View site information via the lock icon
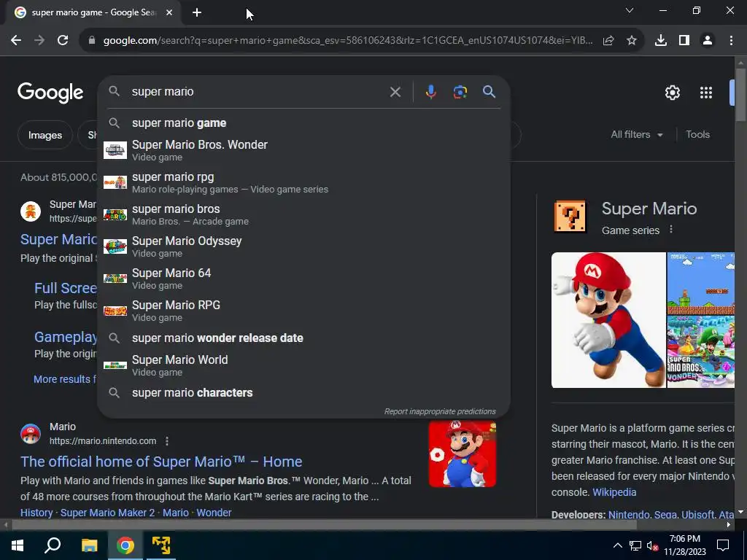Viewport: 747px width, 560px height. click(92, 41)
